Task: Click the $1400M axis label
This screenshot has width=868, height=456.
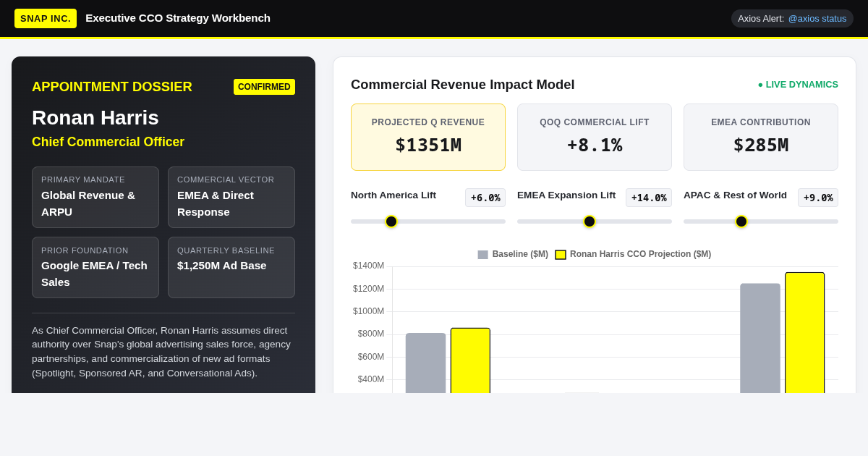Action: 369,266
